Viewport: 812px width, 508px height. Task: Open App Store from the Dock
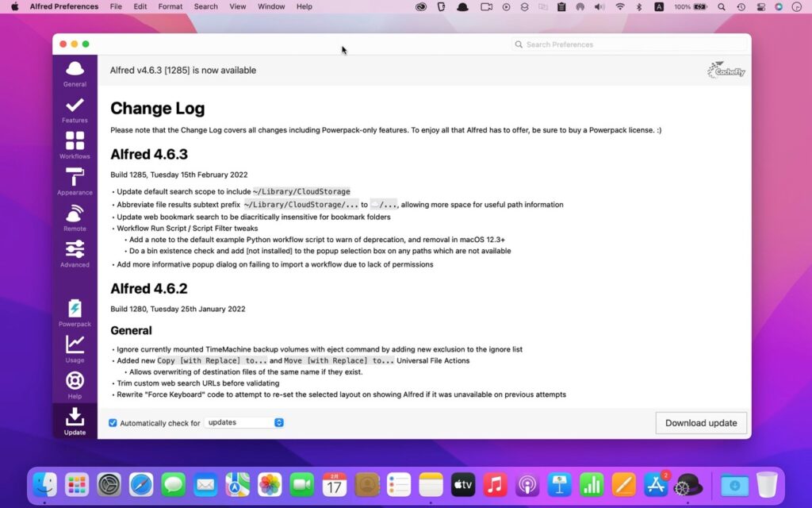(x=656, y=485)
